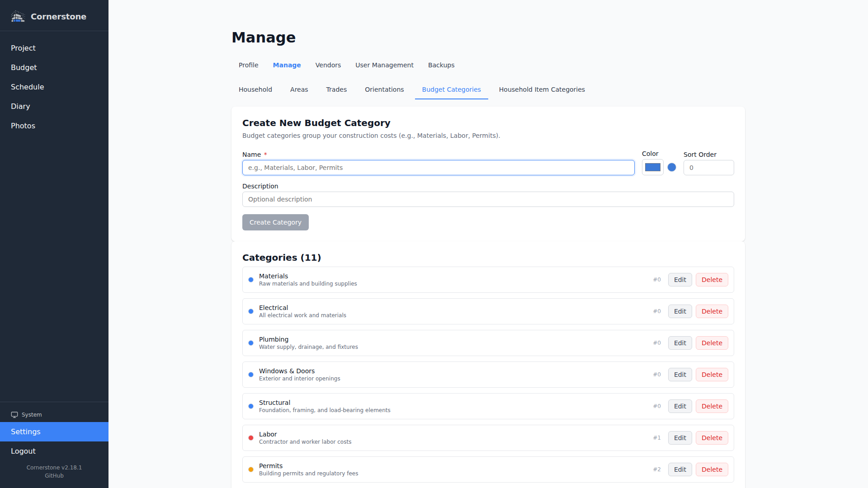
Task: Edit the Electrical category
Action: [x=680, y=311]
